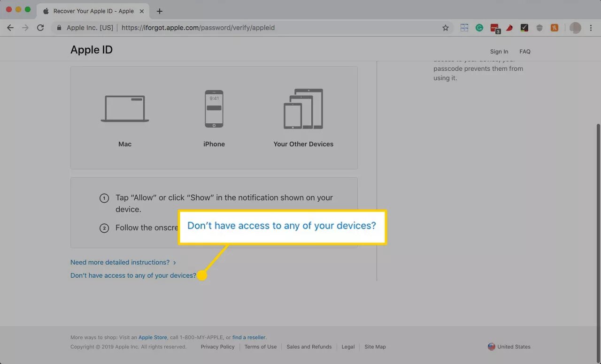Click the Terms of Use link

coord(260,347)
